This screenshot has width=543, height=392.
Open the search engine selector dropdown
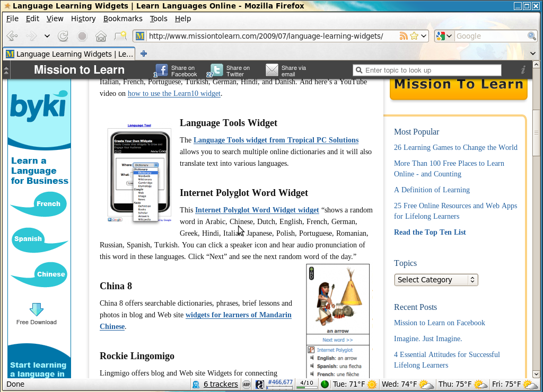tap(449, 36)
